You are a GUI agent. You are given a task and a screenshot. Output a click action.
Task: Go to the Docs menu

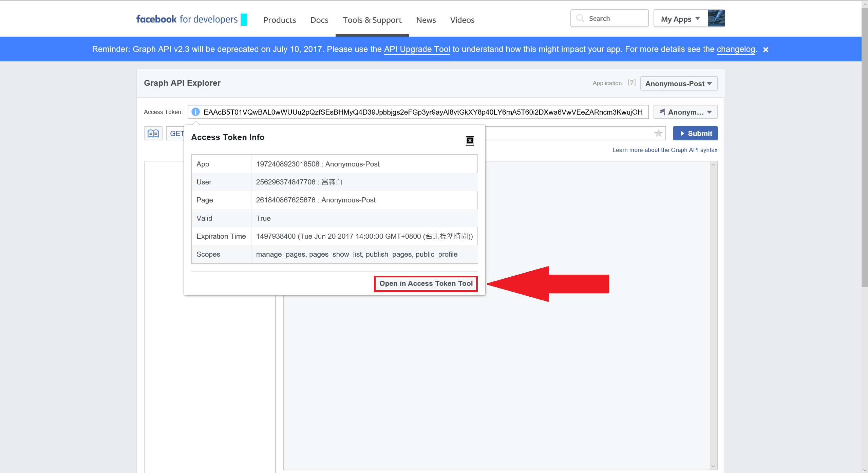pos(319,20)
